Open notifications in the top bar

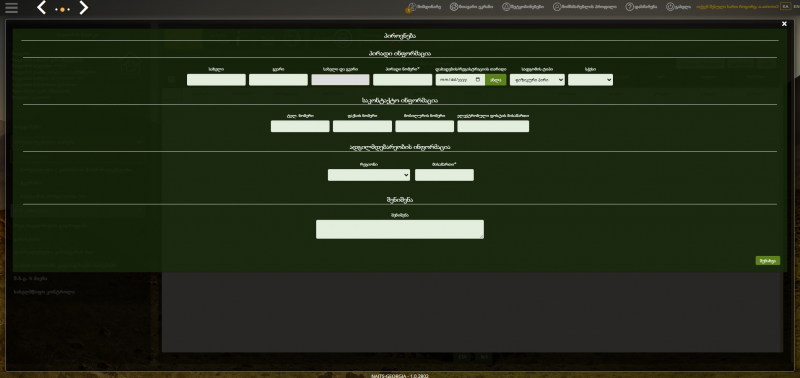[423, 7]
